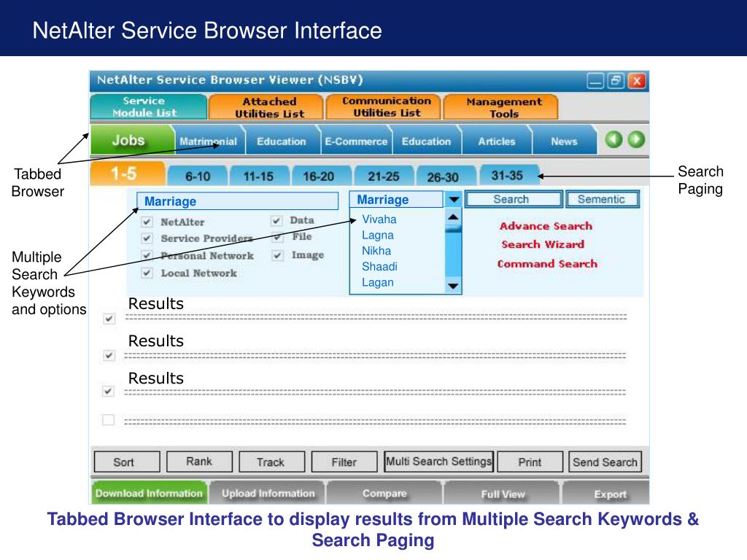This screenshot has width=747, height=560.
Task: Click the green next-tab arrow icon
Action: [636, 139]
